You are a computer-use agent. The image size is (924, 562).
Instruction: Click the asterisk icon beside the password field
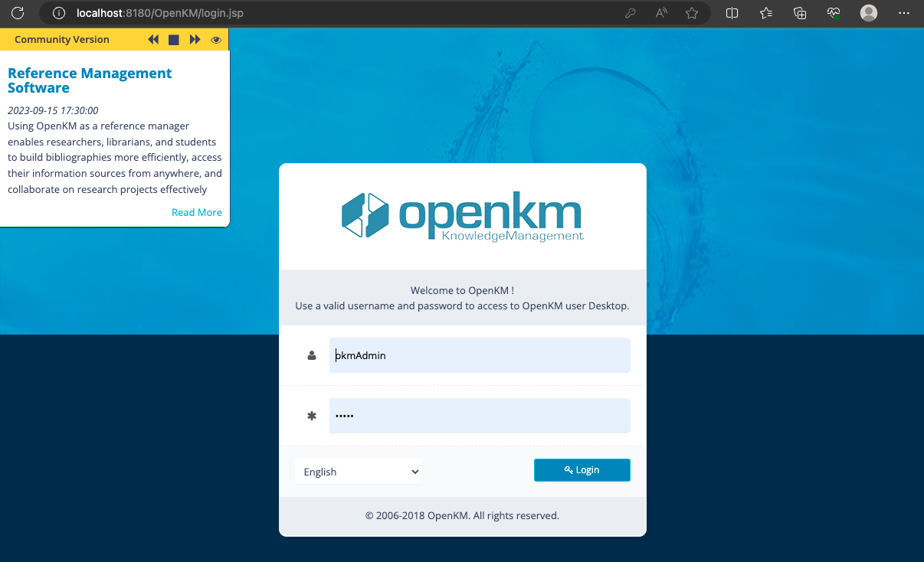pos(312,416)
